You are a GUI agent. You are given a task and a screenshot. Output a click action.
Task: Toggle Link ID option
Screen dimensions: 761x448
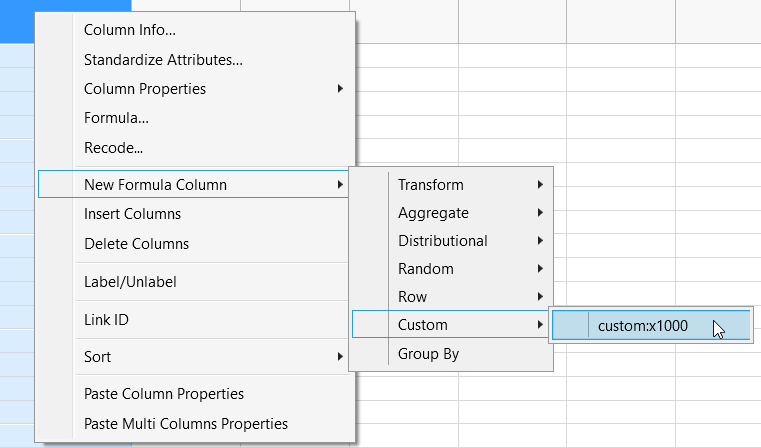tap(106, 320)
